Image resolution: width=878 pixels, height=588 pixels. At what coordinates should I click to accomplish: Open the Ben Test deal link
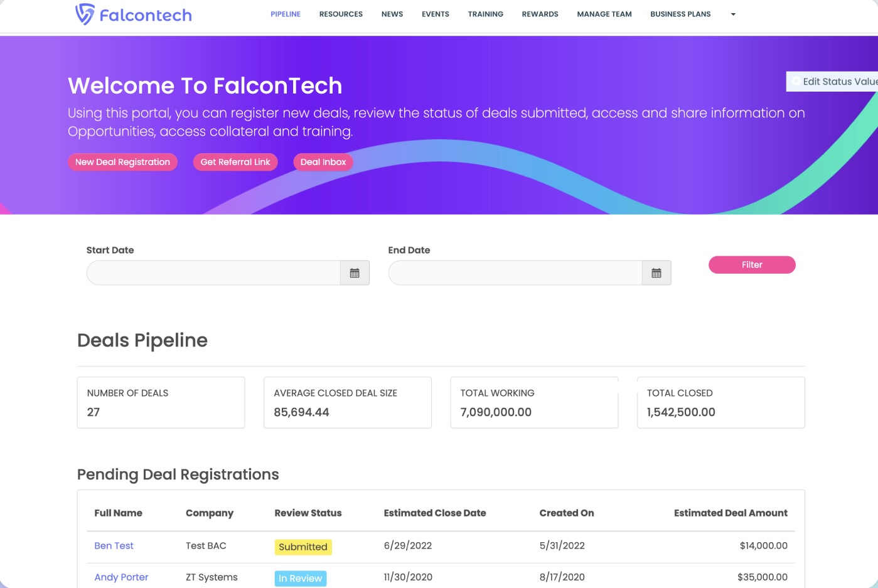[114, 546]
